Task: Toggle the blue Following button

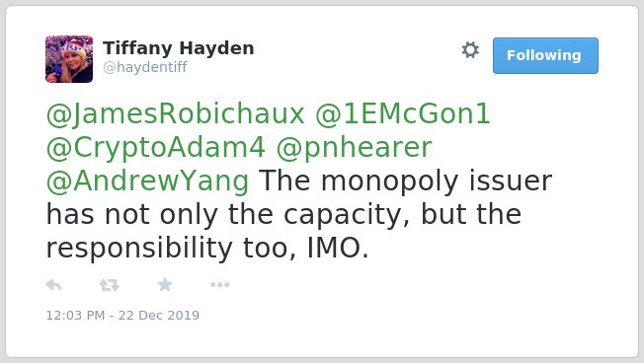Action: 545,56
